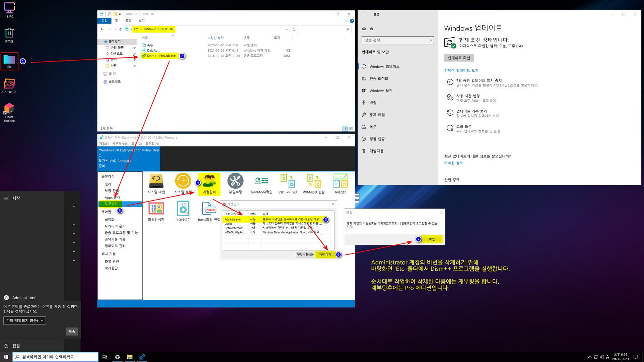The width and height of the screenshot is (644, 362).
Task: Open the 휴지통 desktop icon
Action: click(9, 36)
